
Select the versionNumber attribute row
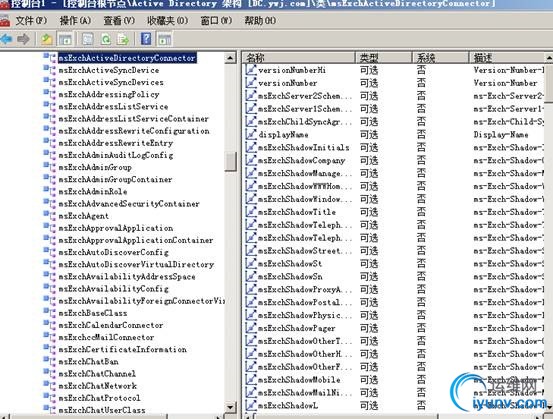(x=394, y=83)
